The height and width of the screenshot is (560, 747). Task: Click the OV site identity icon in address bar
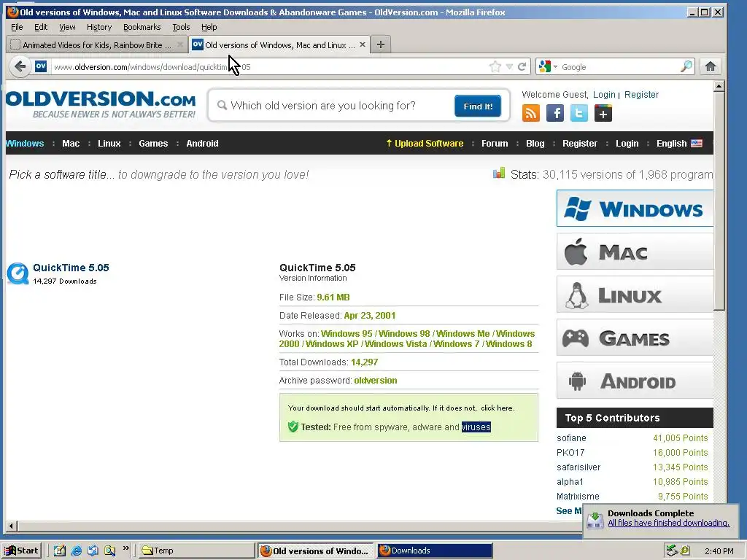point(41,66)
